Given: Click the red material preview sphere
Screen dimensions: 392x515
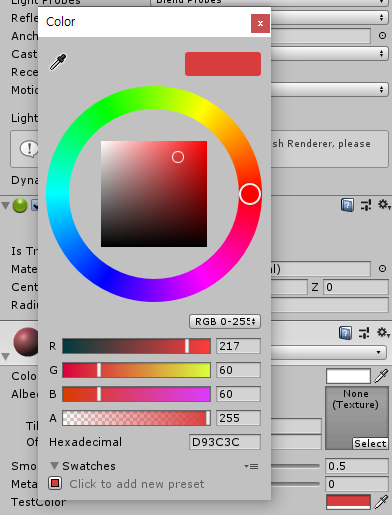Looking at the screenshot, I should point(26,342).
